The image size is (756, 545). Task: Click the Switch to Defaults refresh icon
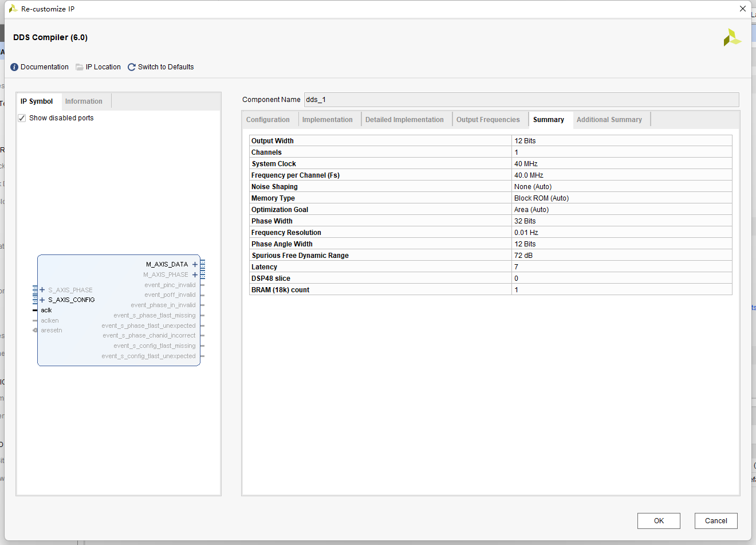click(132, 67)
